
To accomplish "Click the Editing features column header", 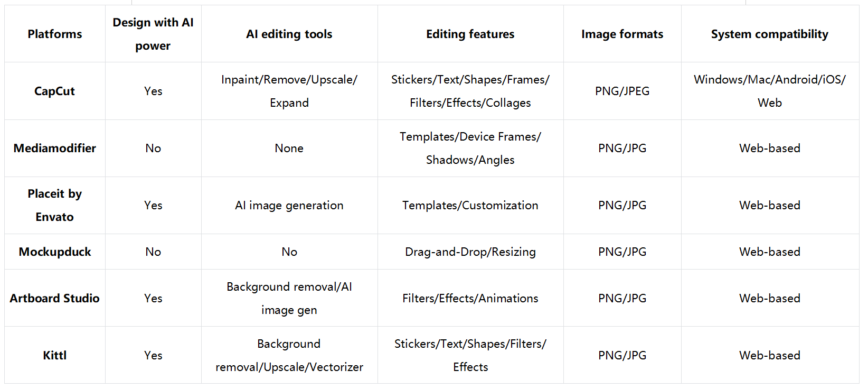I will click(470, 34).
